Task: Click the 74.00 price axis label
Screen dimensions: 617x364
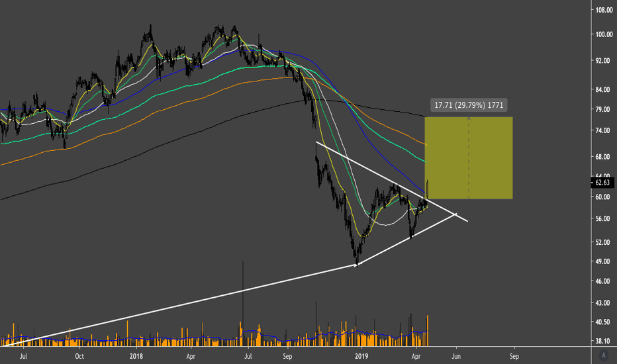Action: click(604, 130)
